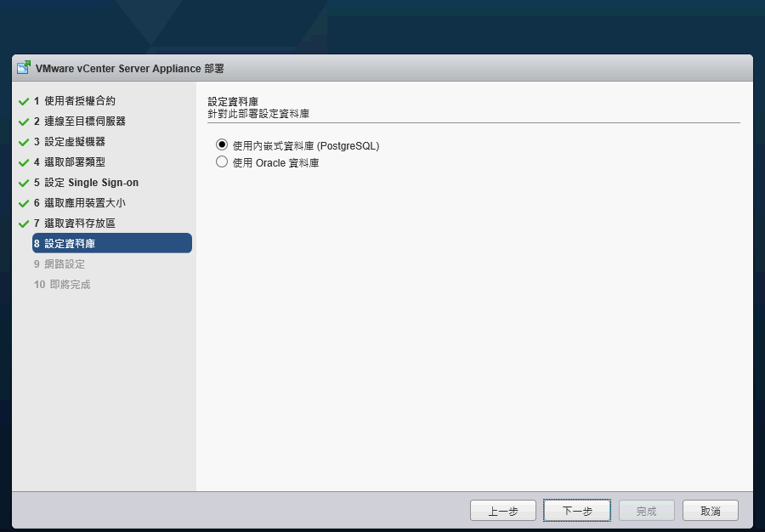Image resolution: width=765 pixels, height=532 pixels.
Task: Go to step 7 選取資料存放區
Action: click(x=75, y=224)
